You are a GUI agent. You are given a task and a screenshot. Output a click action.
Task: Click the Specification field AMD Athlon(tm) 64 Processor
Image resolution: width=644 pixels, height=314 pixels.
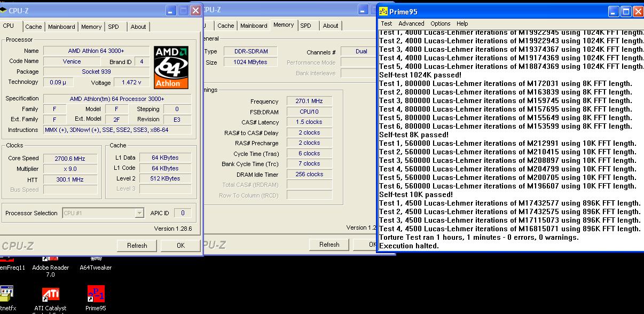(x=117, y=99)
